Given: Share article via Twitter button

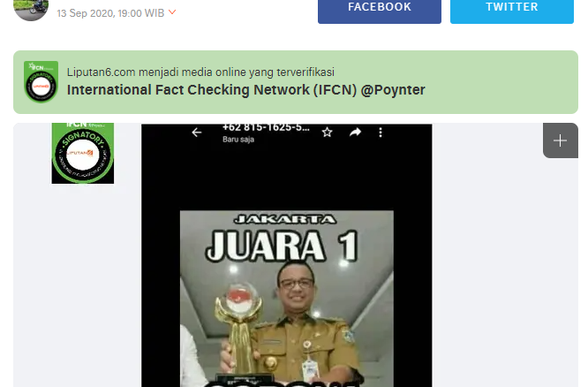Looking at the screenshot, I should (511, 11).
